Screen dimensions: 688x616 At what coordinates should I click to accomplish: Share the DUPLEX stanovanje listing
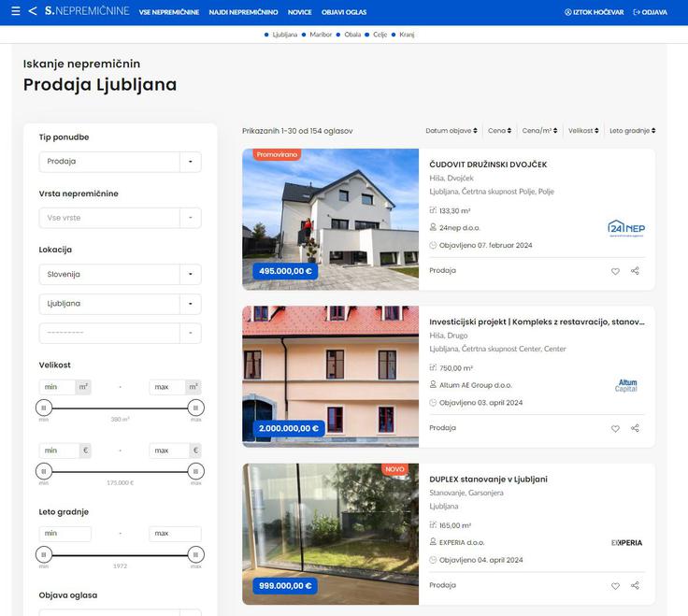coord(635,585)
